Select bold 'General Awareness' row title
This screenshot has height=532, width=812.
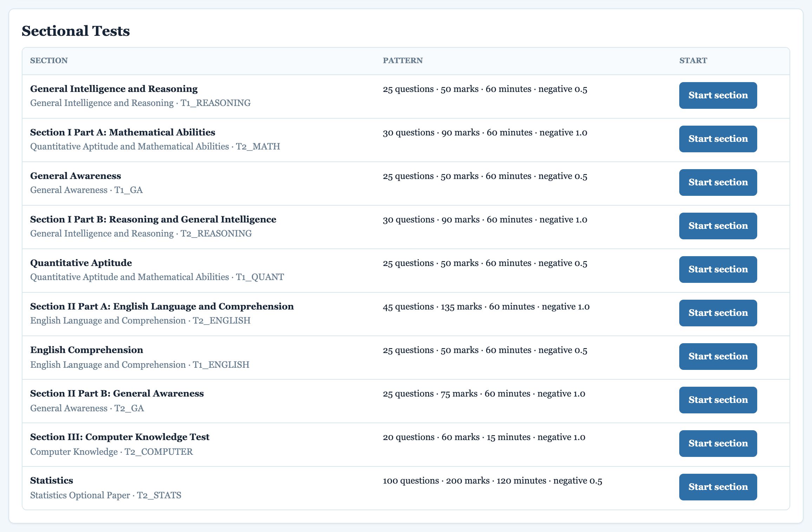click(76, 176)
